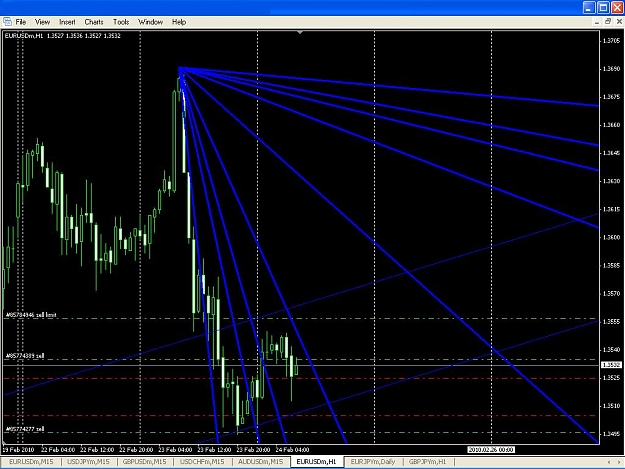Maximize the main terminal window
Screen dimensions: 625x469
[x=603, y=8]
